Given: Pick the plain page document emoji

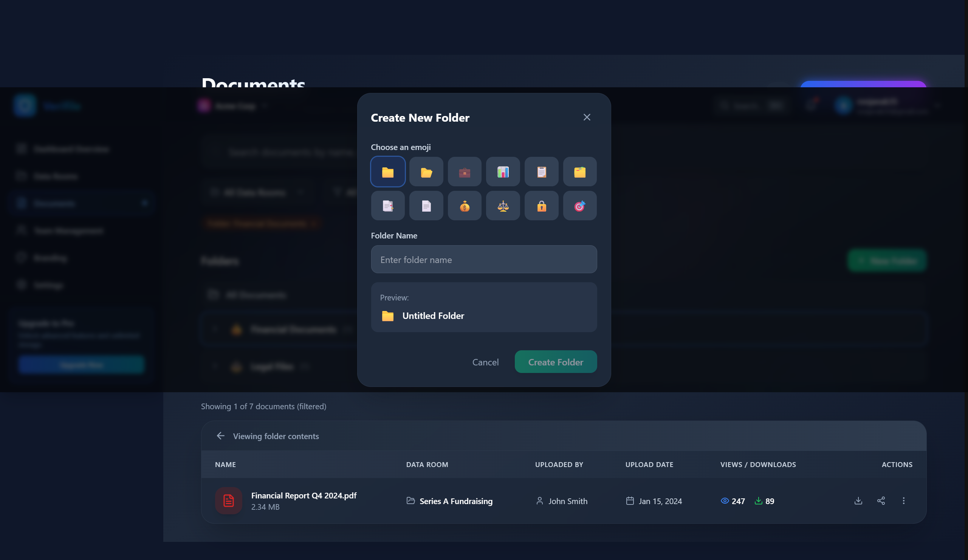Looking at the screenshot, I should point(426,206).
